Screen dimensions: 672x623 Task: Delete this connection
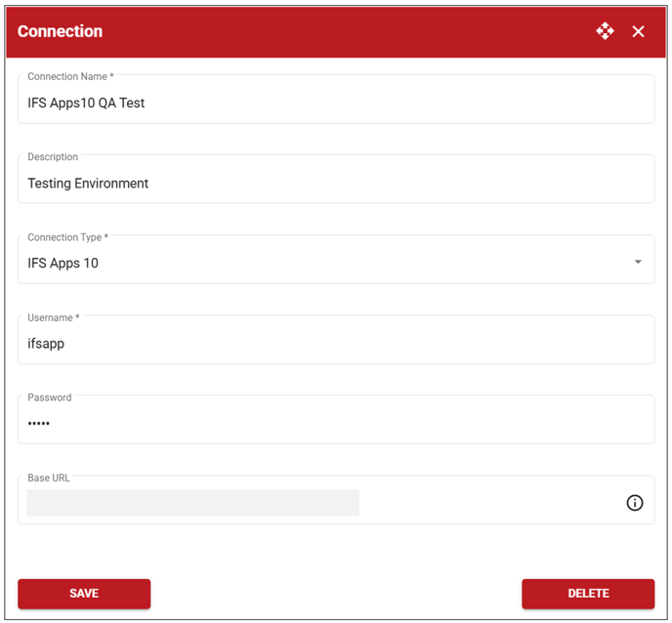588,594
